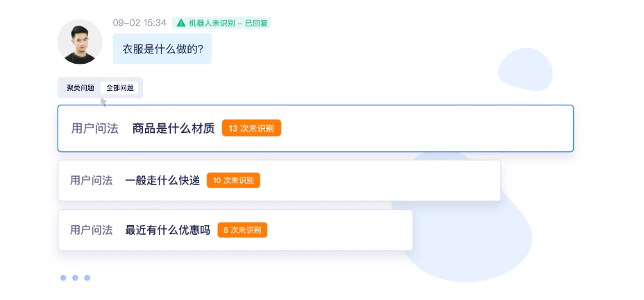Click 用户问法 label in the first card
The width and height of the screenshot is (644, 300).
(95, 129)
